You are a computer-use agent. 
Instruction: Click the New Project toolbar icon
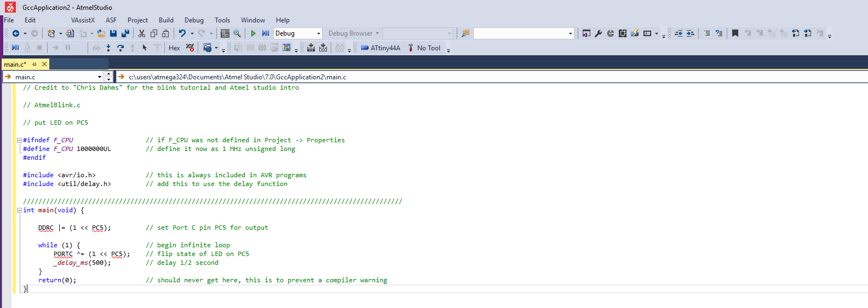[51, 33]
